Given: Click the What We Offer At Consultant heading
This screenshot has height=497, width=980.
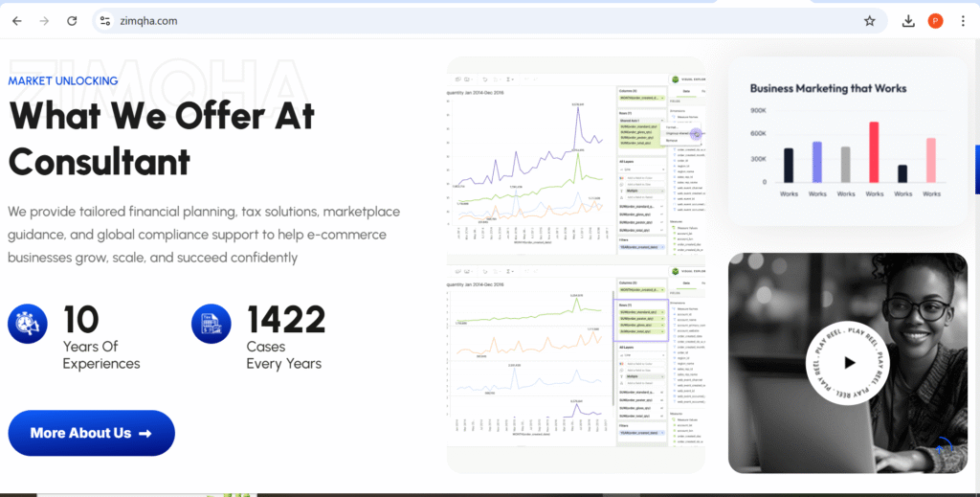Looking at the screenshot, I should pos(161,138).
